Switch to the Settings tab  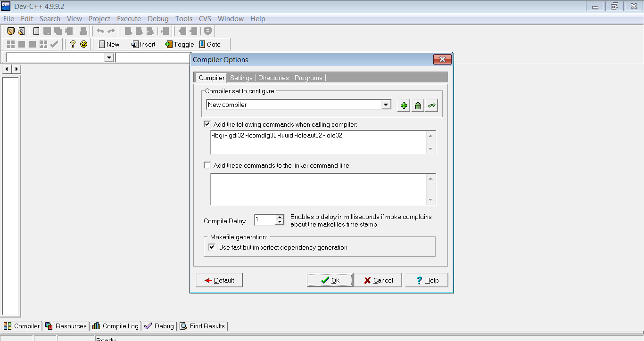(241, 78)
